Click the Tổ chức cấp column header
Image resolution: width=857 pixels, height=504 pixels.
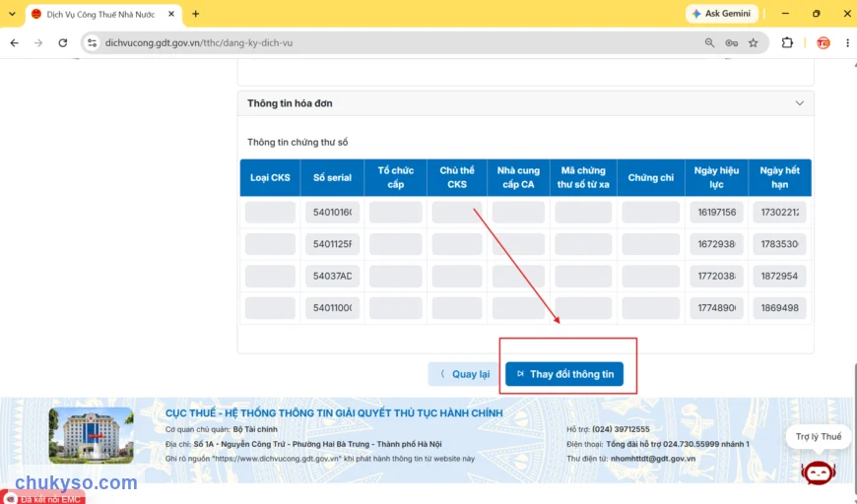pyautogui.click(x=396, y=177)
